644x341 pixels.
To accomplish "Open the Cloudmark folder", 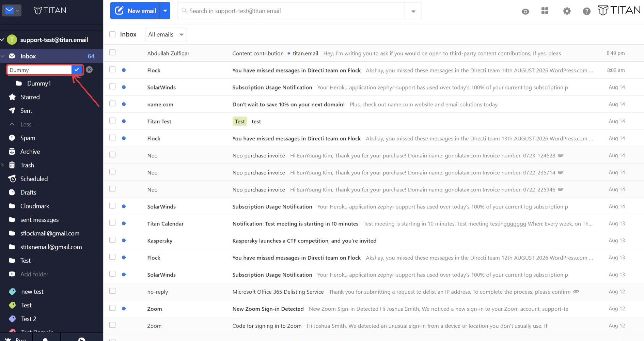I will pyautogui.click(x=35, y=206).
